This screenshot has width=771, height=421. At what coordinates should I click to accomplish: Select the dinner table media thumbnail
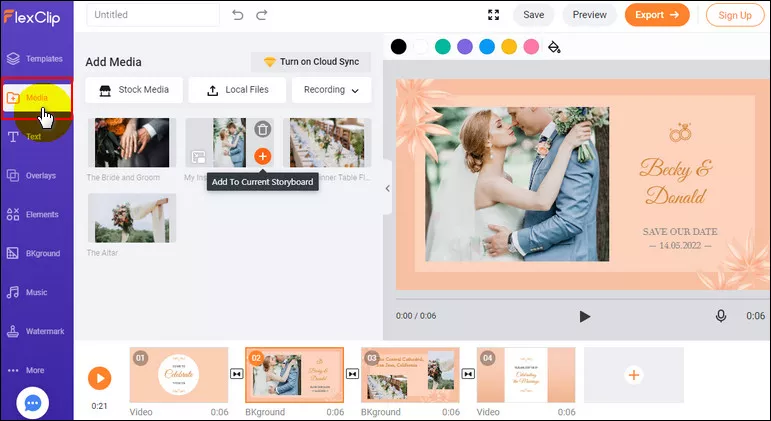tap(327, 143)
